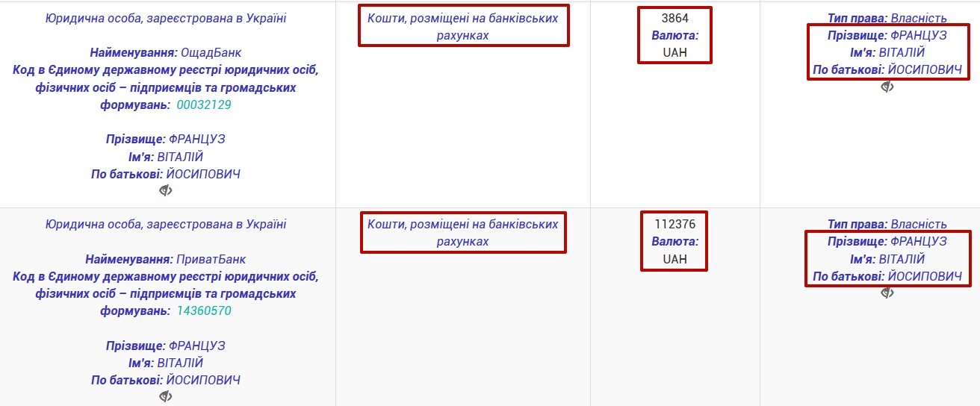Open registry code link 00032129
The image size is (980, 406).
point(204,104)
